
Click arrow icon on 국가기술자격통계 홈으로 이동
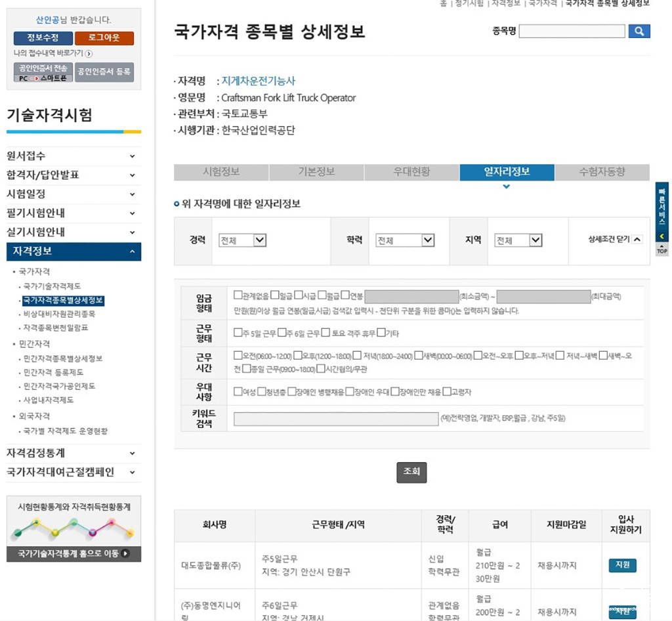pos(125,554)
